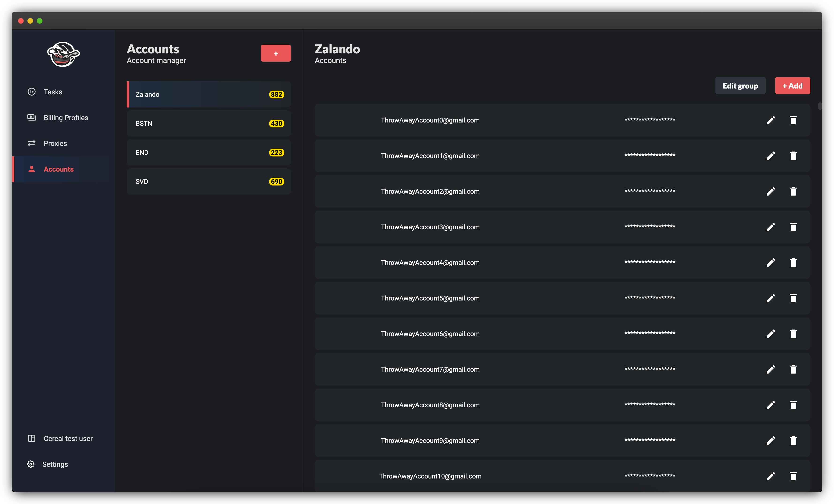The height and width of the screenshot is (504, 834).
Task: Switch to the SVD account group
Action: [209, 182]
